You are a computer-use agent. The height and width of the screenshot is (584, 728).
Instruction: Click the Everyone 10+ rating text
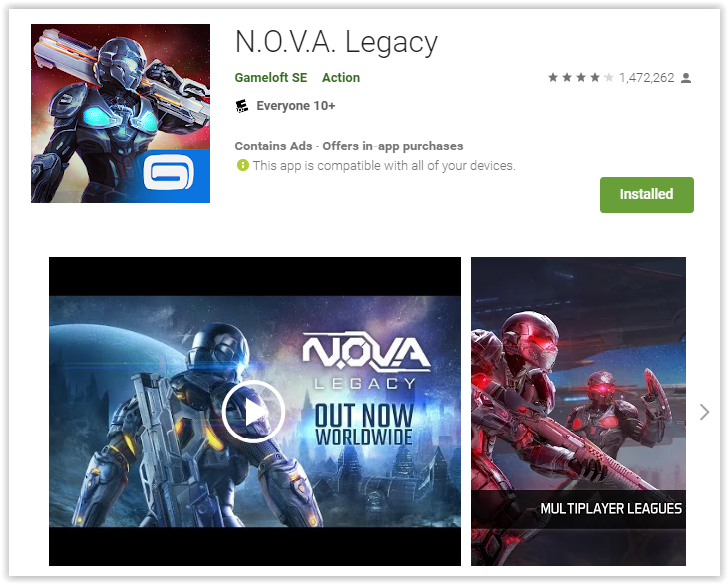(x=296, y=106)
